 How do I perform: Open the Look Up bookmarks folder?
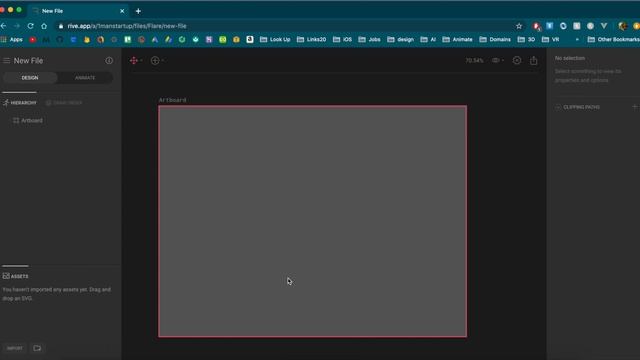click(275, 39)
